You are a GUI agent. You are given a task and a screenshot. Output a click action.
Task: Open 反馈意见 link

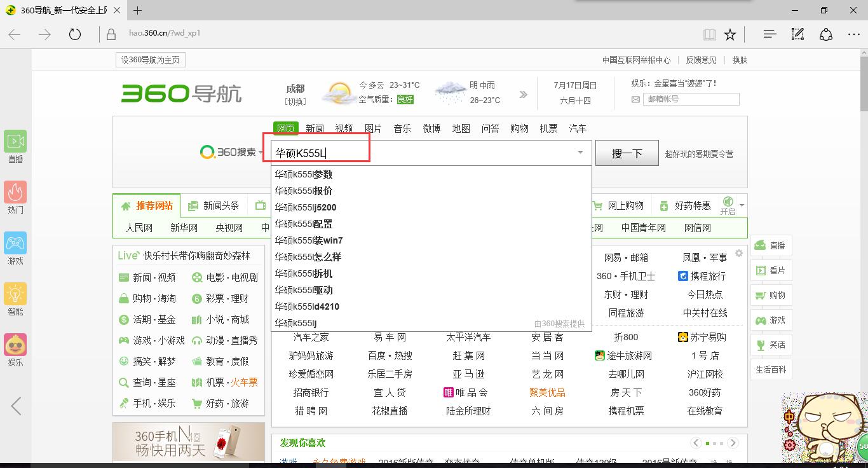pos(701,60)
